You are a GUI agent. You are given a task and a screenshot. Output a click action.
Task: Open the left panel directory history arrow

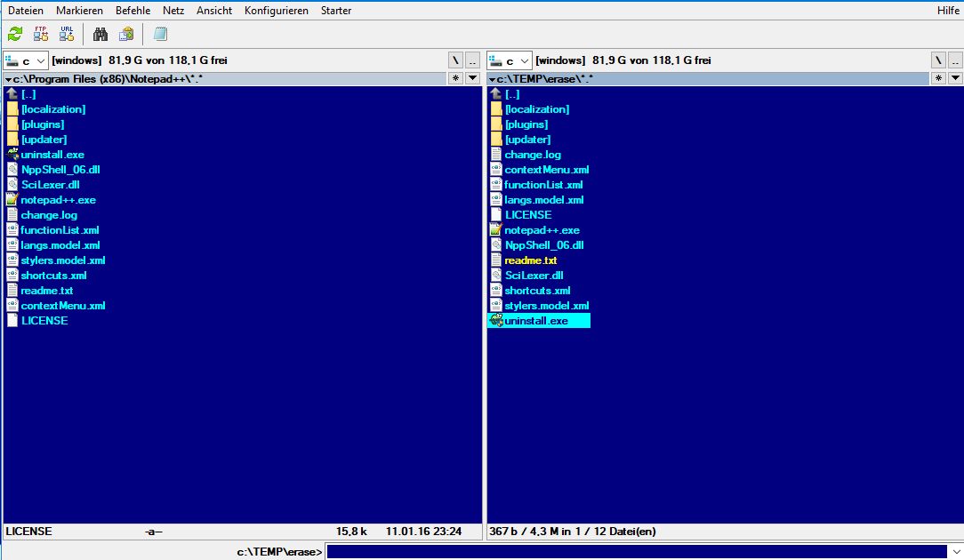(x=473, y=78)
